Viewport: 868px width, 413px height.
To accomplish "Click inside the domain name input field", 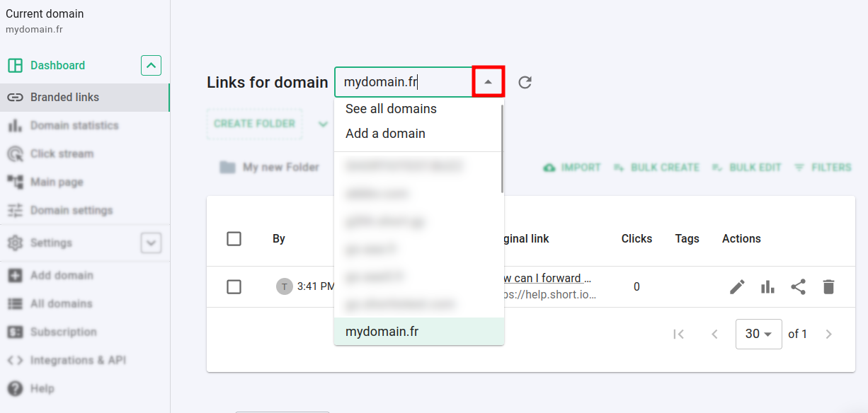I will [x=404, y=82].
